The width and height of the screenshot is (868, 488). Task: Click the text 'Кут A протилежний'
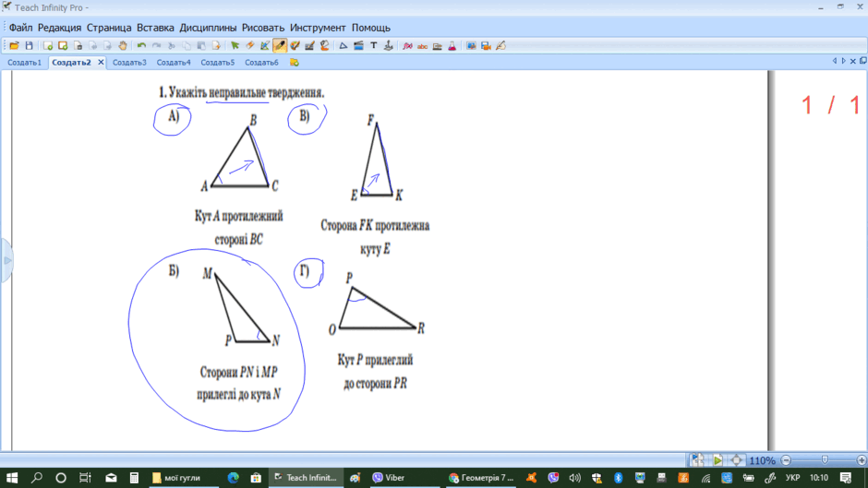pyautogui.click(x=238, y=216)
